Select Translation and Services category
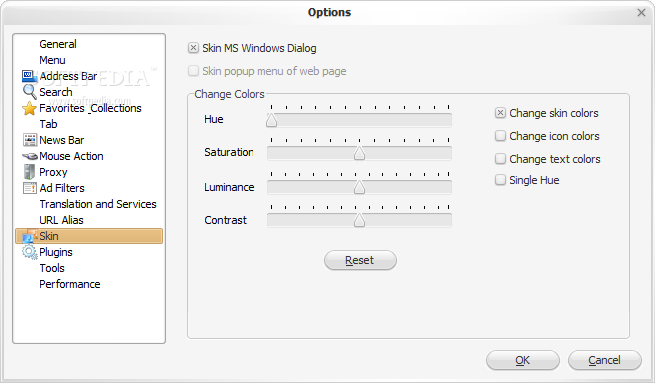 (98, 204)
